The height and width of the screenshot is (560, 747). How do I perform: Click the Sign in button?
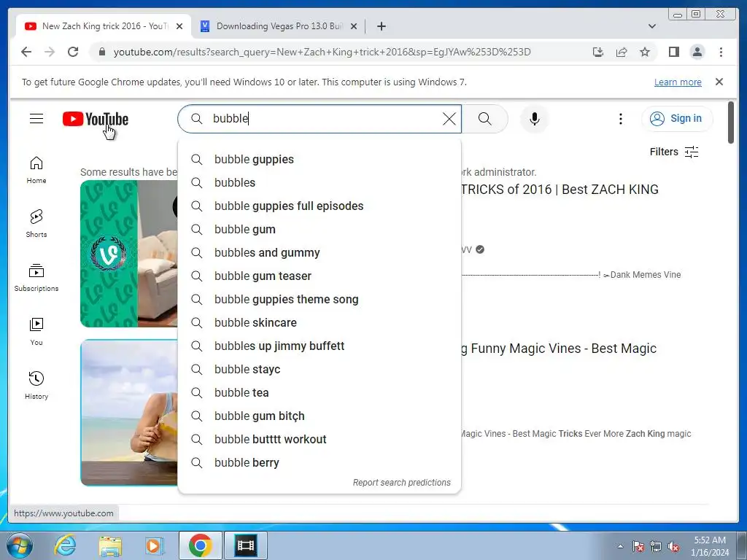click(x=677, y=118)
